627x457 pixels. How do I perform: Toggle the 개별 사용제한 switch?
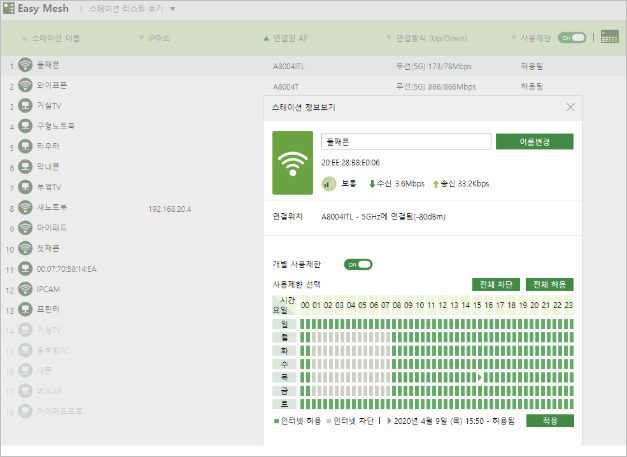coord(358,264)
